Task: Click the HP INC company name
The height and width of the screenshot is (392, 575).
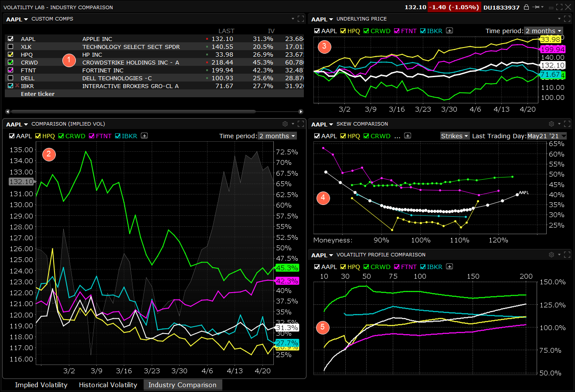Action: (x=92, y=55)
